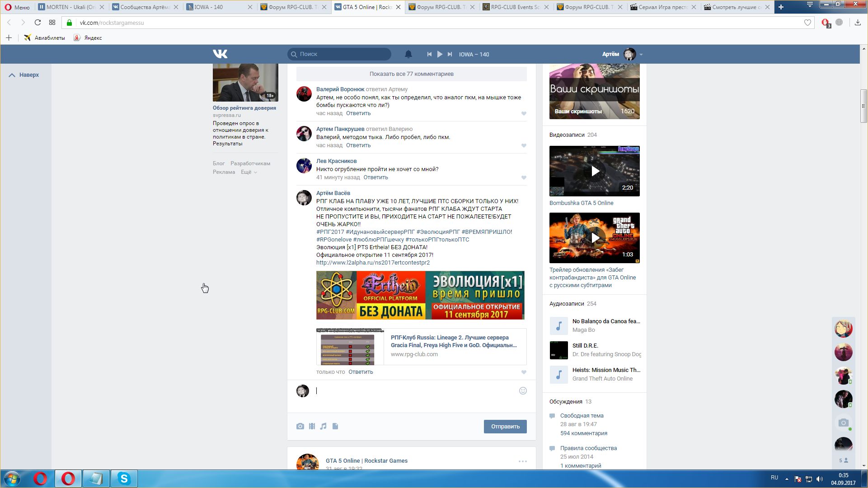This screenshot has width=868, height=488.
Task: Open Яндекс bookmark
Action: click(88, 38)
